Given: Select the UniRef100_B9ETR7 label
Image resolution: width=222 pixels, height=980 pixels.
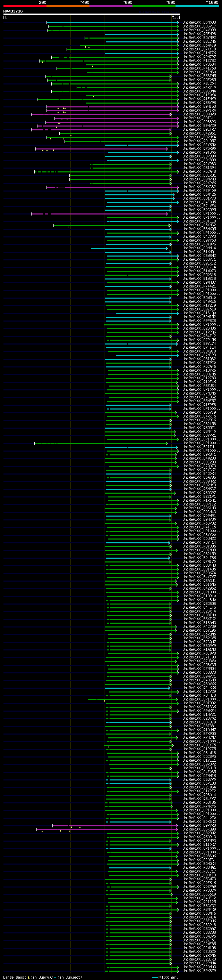Looking at the screenshot, I should [x=199, y=129].
